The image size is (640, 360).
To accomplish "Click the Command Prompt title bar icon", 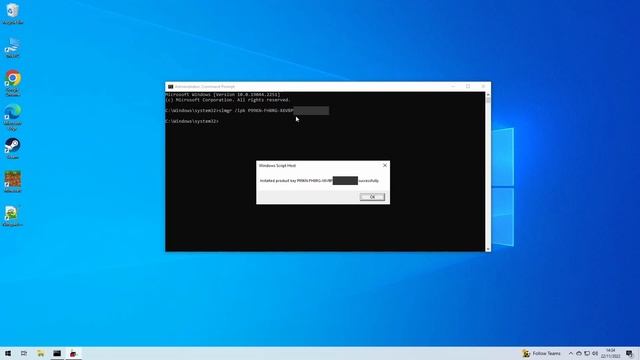I will [171, 87].
